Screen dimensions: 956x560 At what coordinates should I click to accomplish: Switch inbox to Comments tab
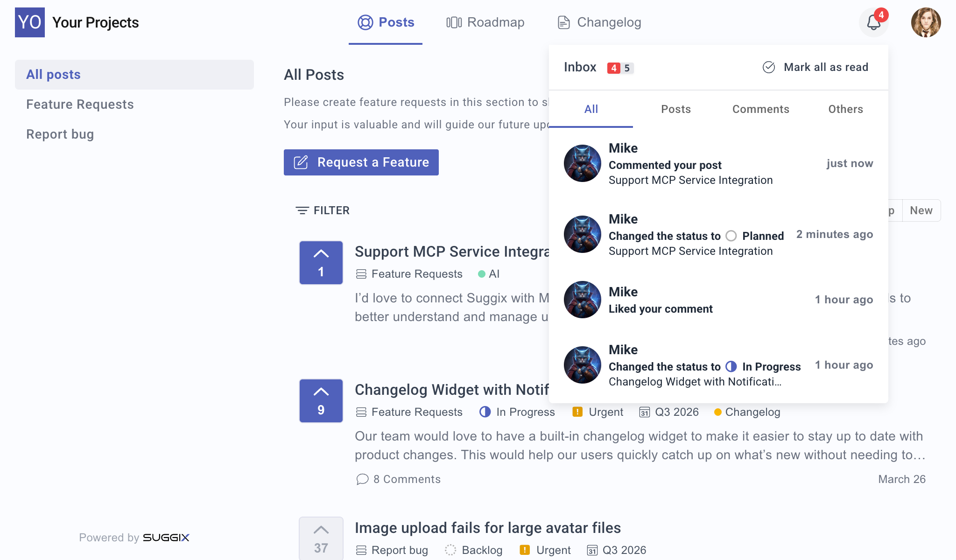point(760,109)
